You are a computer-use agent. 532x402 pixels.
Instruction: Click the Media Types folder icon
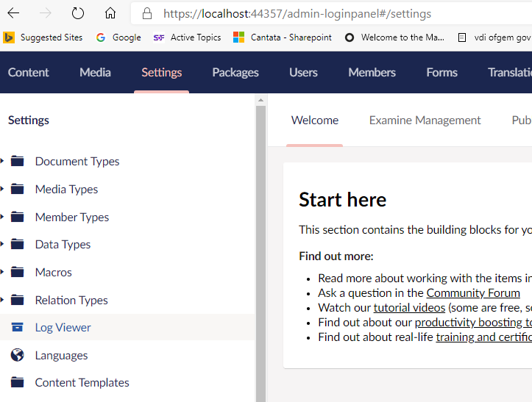(18, 189)
